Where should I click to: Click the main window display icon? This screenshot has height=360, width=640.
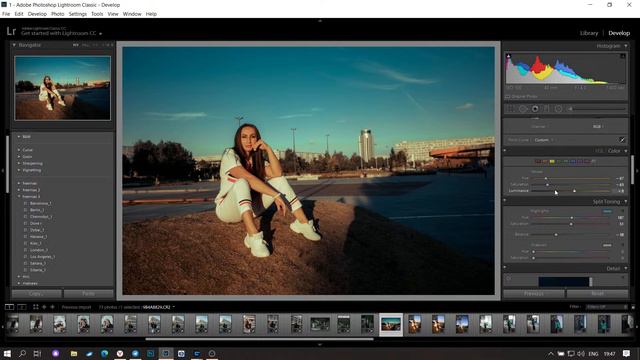coord(9,307)
